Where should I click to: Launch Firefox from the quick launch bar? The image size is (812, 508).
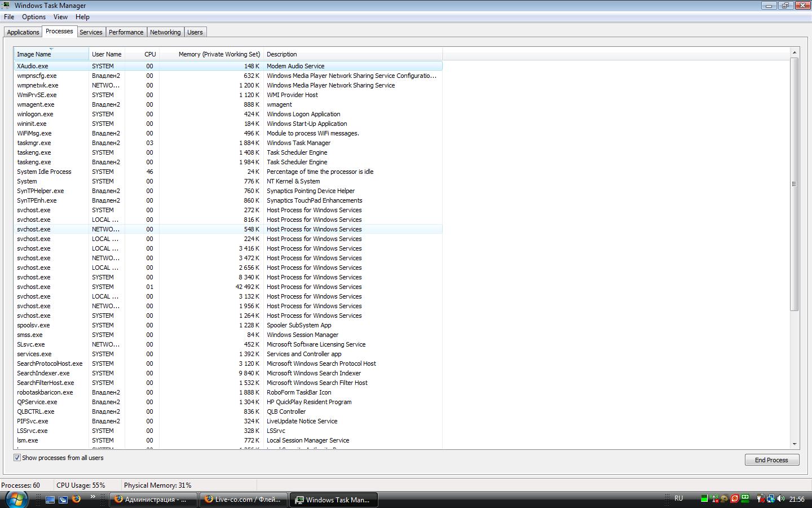[76, 499]
